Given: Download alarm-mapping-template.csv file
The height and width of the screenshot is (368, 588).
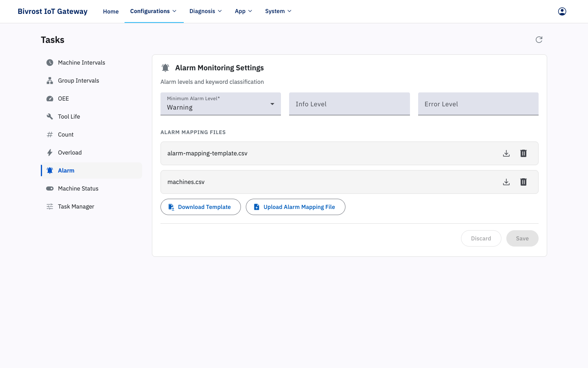Looking at the screenshot, I should pyautogui.click(x=506, y=153).
